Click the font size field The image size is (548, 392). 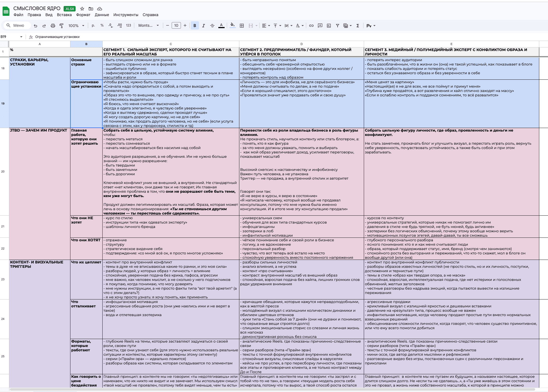point(176,26)
